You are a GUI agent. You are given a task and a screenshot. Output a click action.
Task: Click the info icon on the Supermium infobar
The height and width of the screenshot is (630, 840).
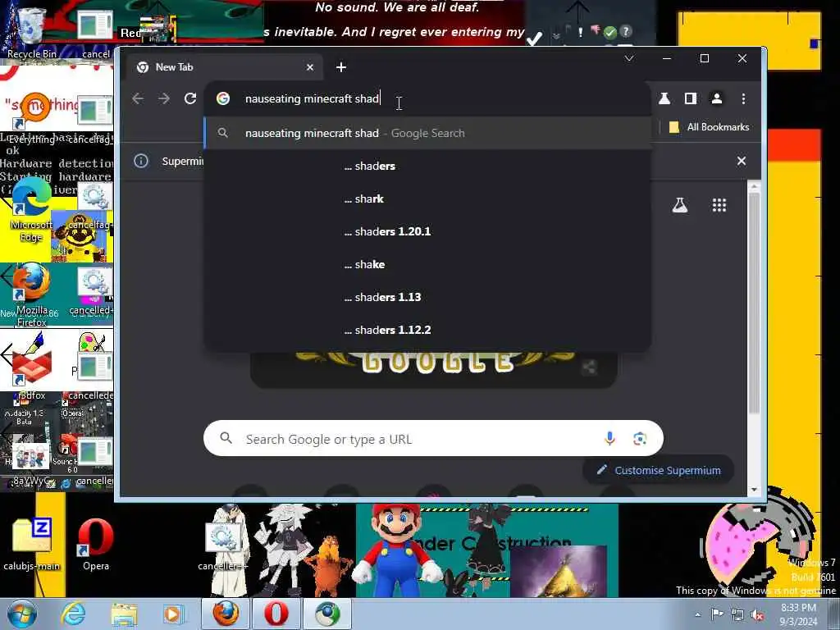pos(141,161)
